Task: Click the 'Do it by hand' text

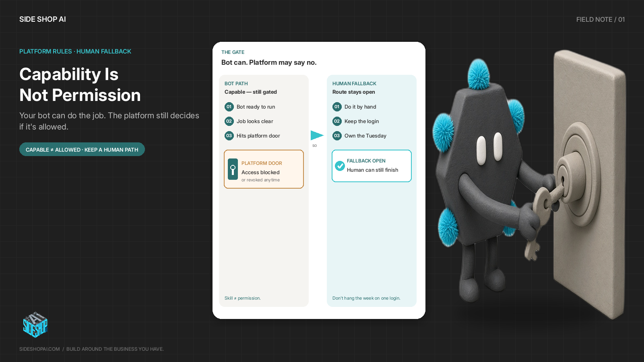Action: pos(360,107)
